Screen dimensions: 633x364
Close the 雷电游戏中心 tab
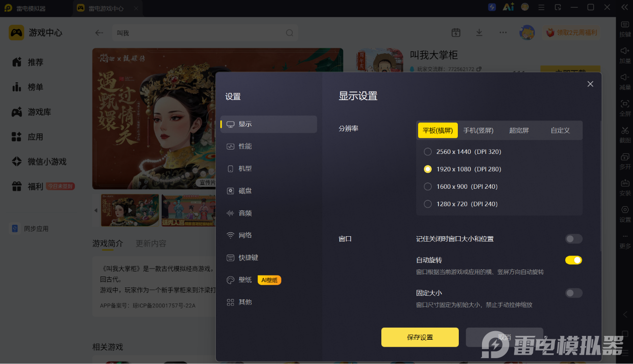click(136, 8)
